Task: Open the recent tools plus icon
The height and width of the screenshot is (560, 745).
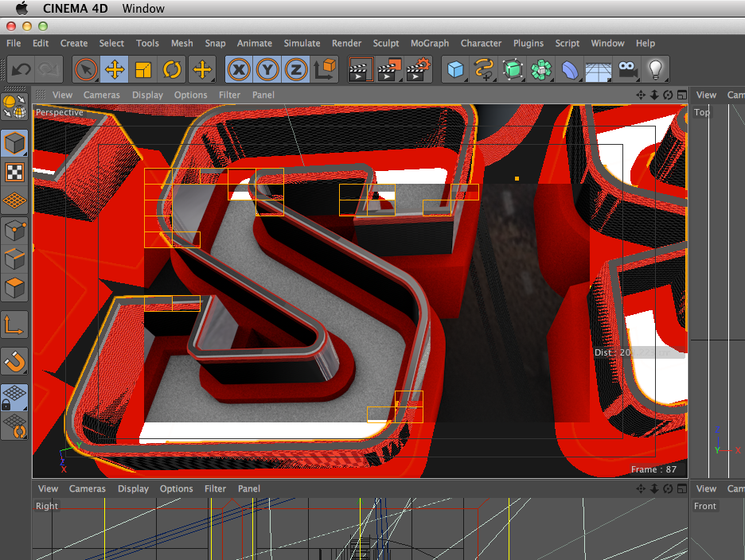Action: click(x=202, y=70)
